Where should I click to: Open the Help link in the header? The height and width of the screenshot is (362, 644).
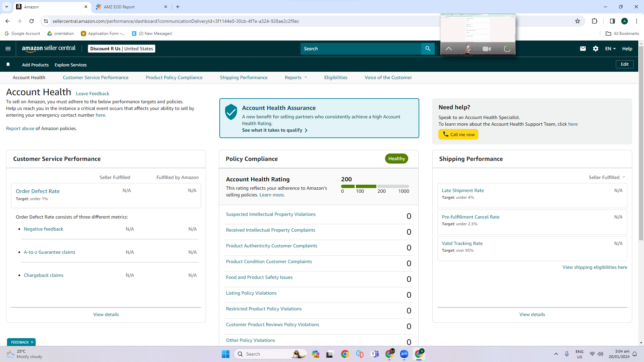click(627, 49)
